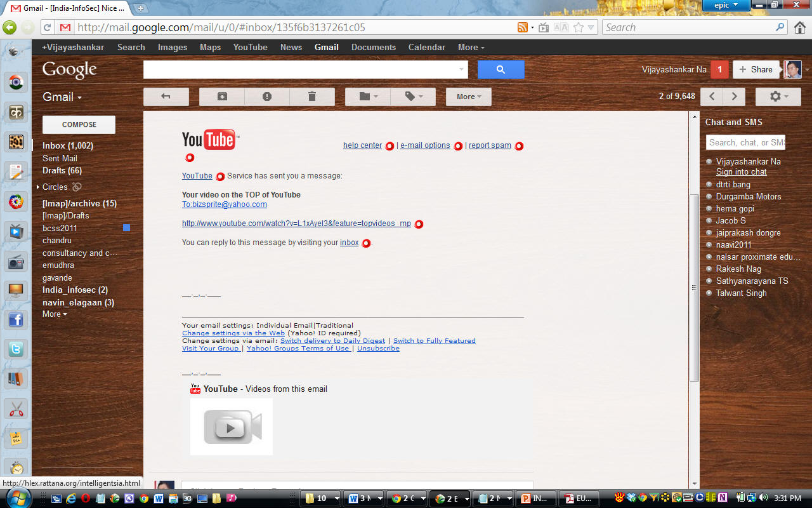Open the browser home page icon
Image resolution: width=812 pixels, height=508 pixels.
(800, 27)
